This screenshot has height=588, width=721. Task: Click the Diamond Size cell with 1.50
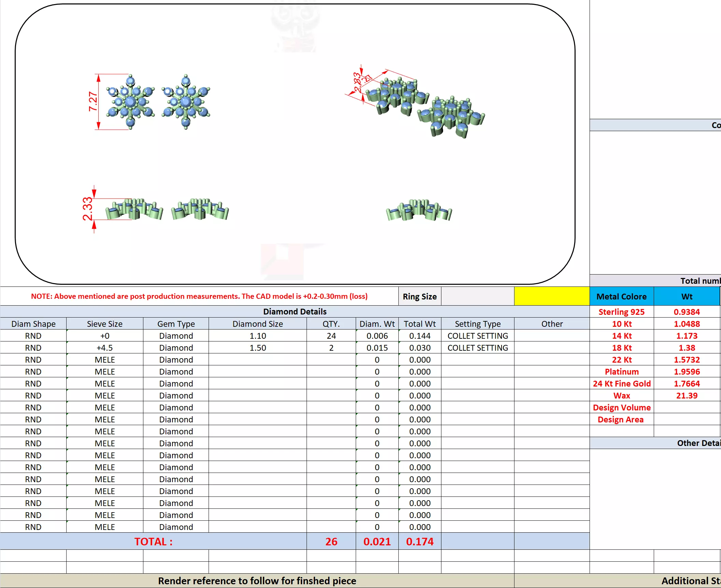pos(257,348)
